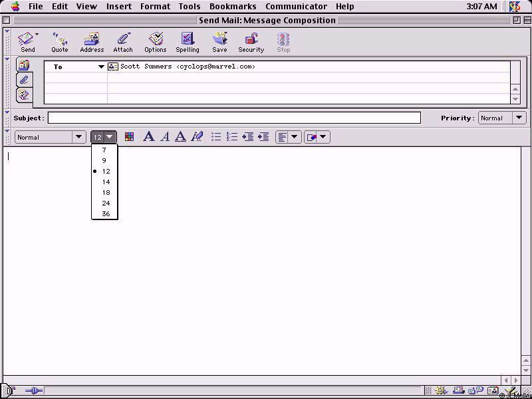Open the Address book toolbar icon

[x=92, y=43]
